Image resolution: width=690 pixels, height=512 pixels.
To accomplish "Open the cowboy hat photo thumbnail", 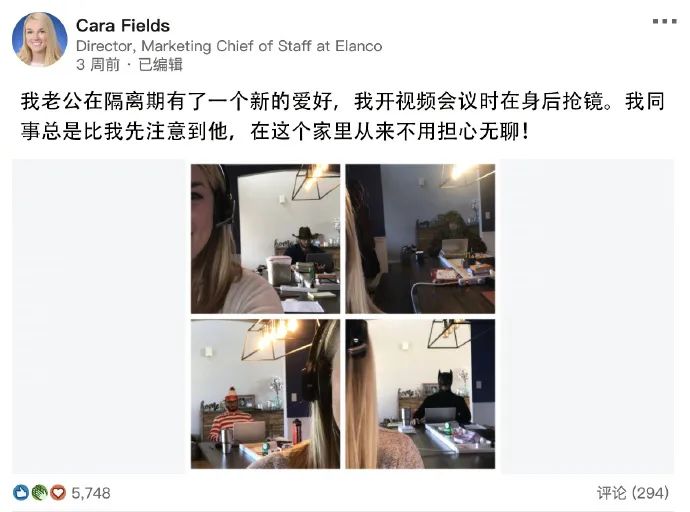I will pyautogui.click(x=265, y=239).
